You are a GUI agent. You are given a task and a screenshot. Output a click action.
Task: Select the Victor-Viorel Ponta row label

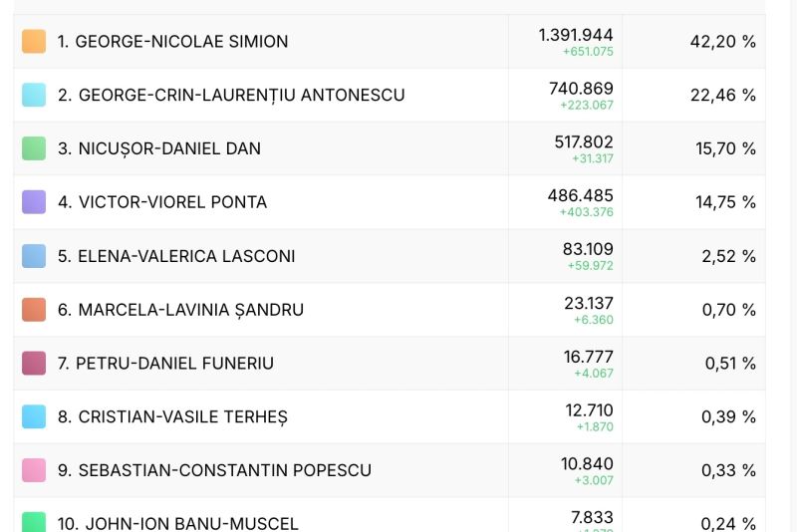162,202
